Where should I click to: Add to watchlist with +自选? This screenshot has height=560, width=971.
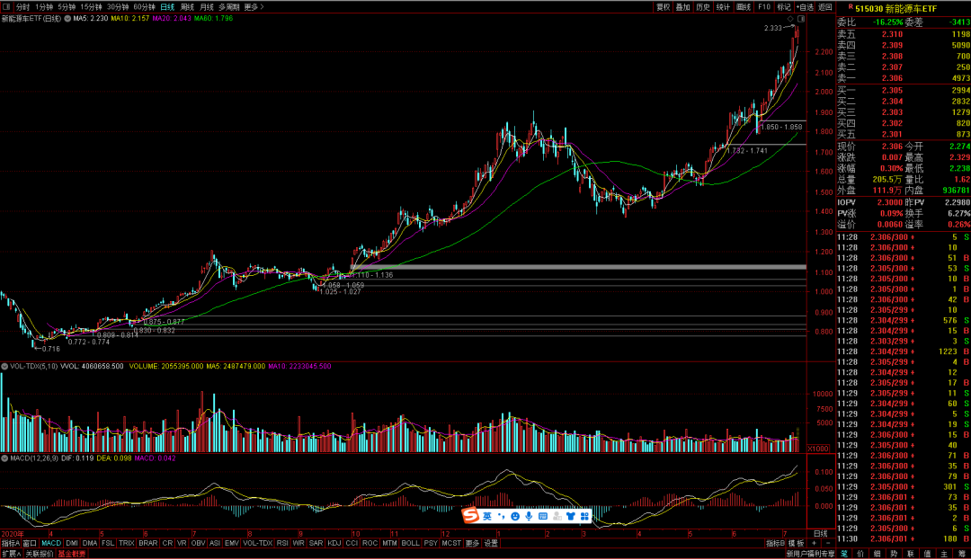805,7
